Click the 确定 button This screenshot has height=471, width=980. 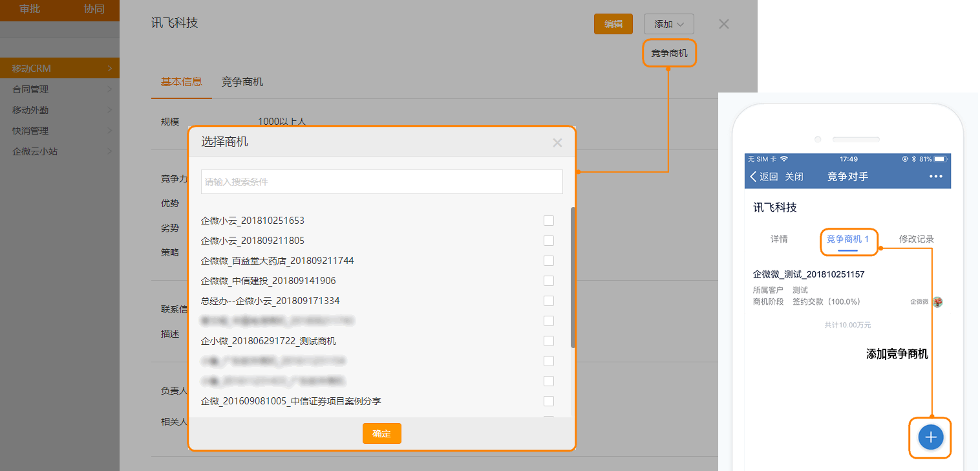[381, 433]
